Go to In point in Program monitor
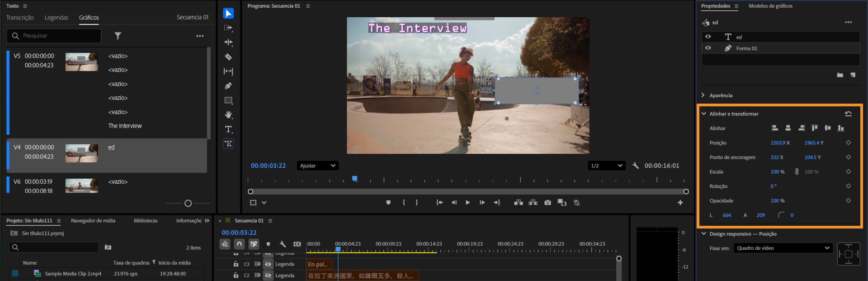 pos(439,203)
